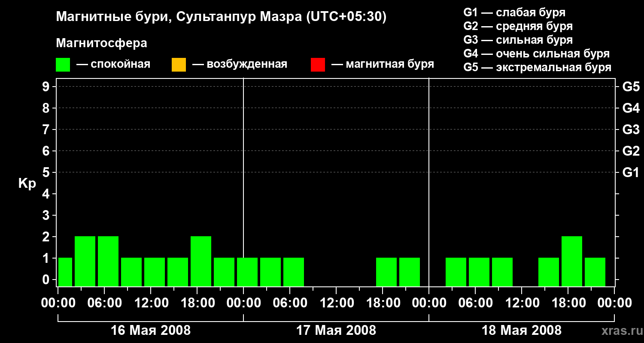Select the '16 Мая 2008' date label

click(x=151, y=331)
